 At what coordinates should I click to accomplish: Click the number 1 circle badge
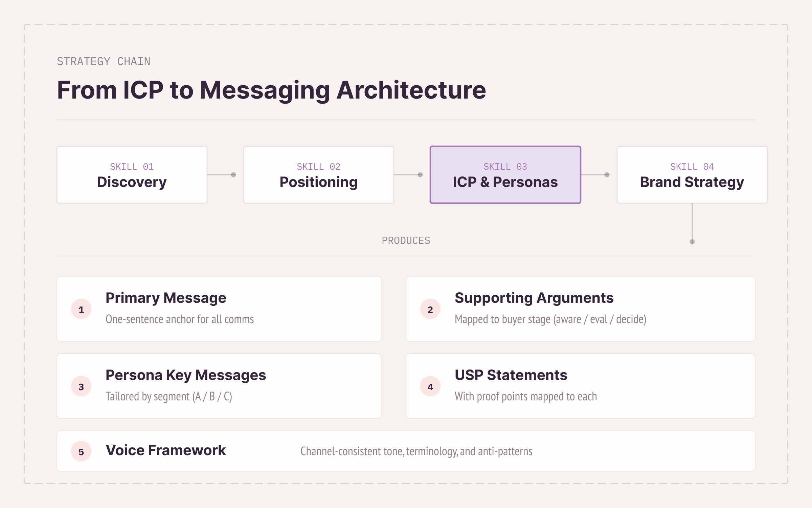pyautogui.click(x=81, y=309)
